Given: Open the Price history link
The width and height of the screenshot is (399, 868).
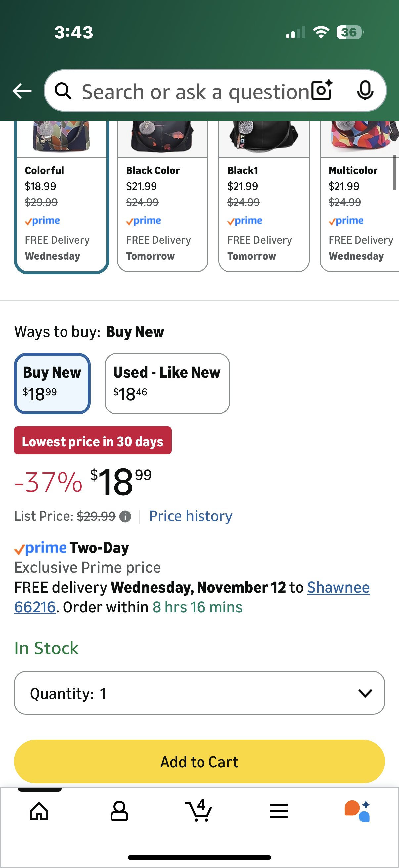Looking at the screenshot, I should pyautogui.click(x=191, y=516).
